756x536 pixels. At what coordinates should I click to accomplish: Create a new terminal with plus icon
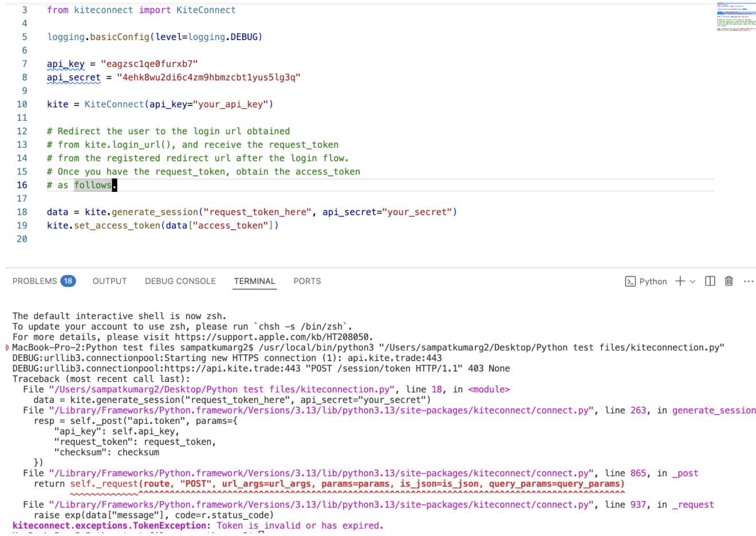pyautogui.click(x=680, y=281)
